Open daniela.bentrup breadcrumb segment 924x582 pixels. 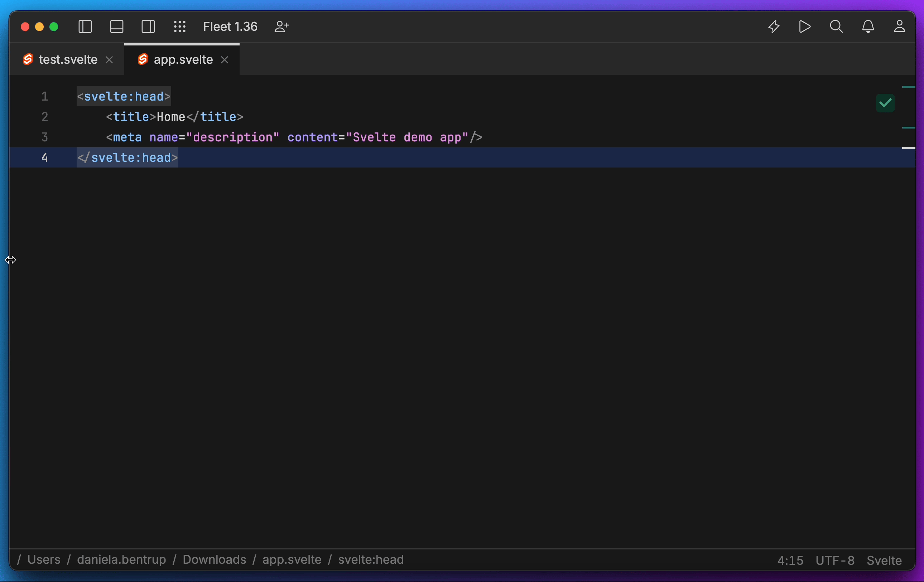(x=122, y=560)
